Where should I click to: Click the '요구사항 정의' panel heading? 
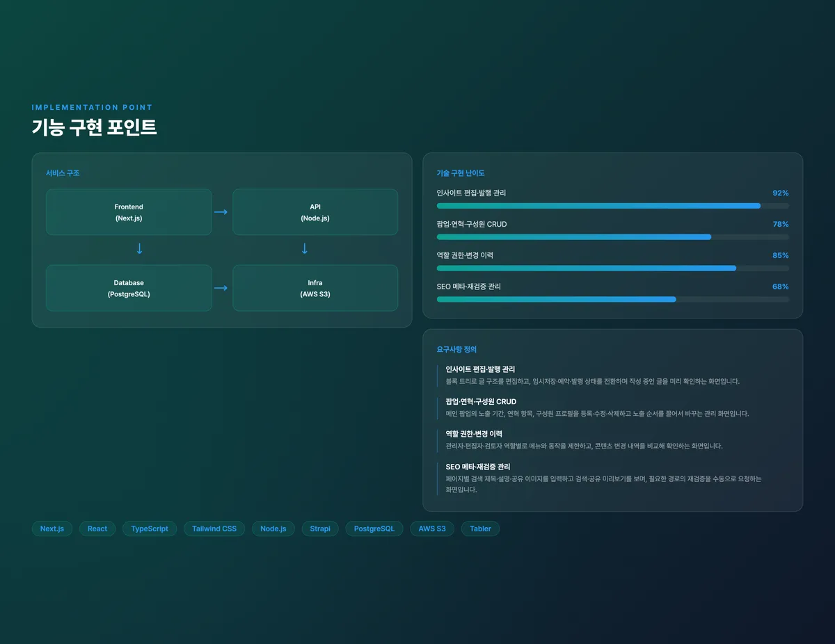point(456,349)
